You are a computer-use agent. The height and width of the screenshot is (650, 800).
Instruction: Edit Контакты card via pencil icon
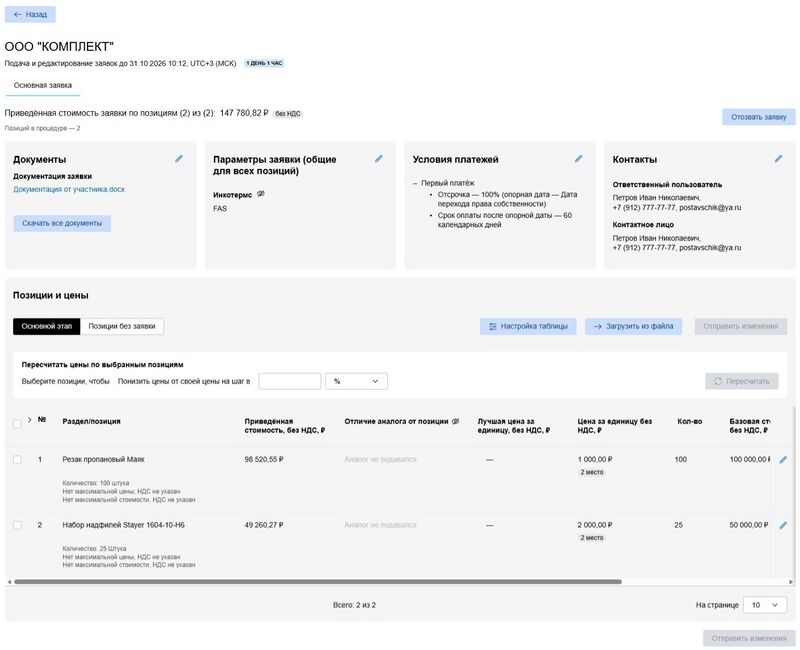pos(778,159)
